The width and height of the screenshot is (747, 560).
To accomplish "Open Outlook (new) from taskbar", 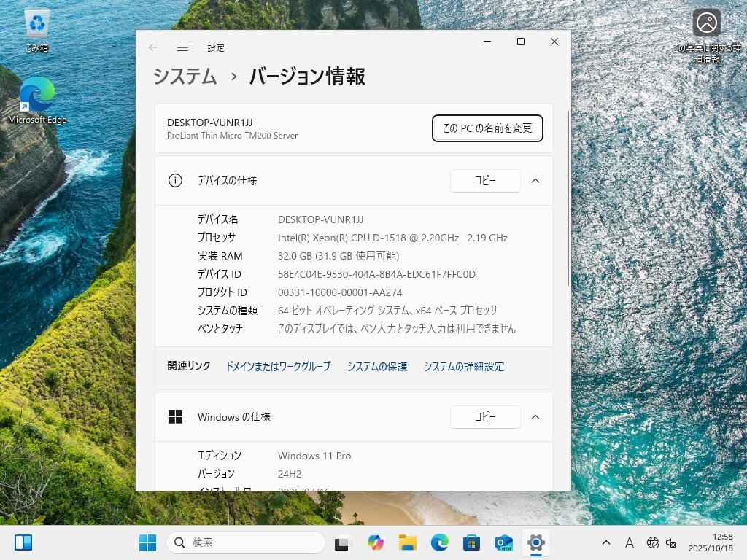I will [x=503, y=542].
